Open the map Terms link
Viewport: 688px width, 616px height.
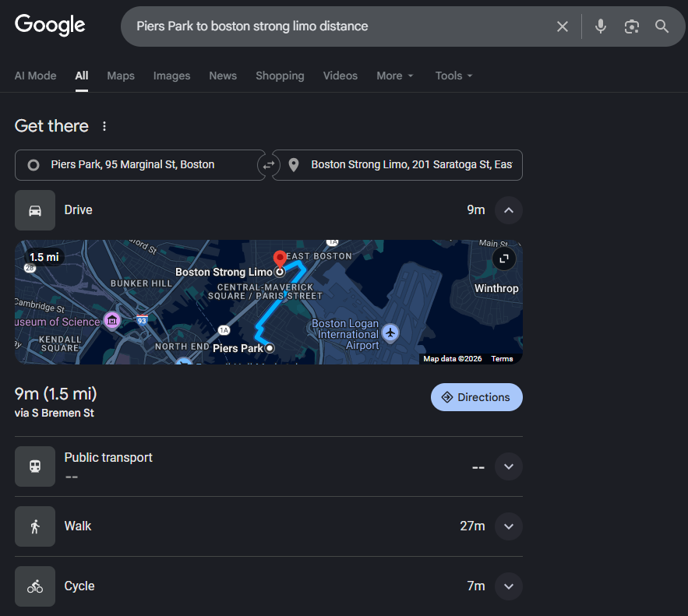[x=502, y=359]
